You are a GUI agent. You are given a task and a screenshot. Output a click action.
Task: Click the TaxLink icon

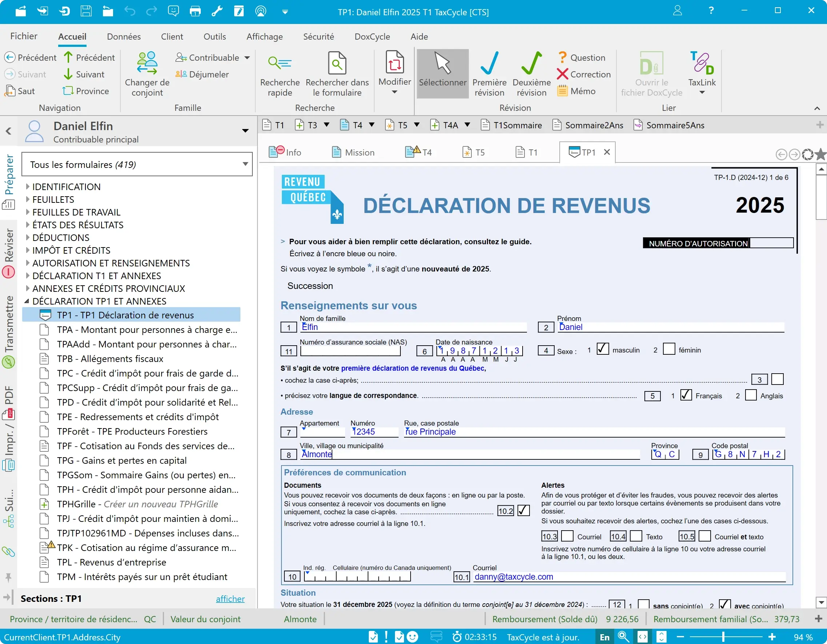(x=702, y=63)
